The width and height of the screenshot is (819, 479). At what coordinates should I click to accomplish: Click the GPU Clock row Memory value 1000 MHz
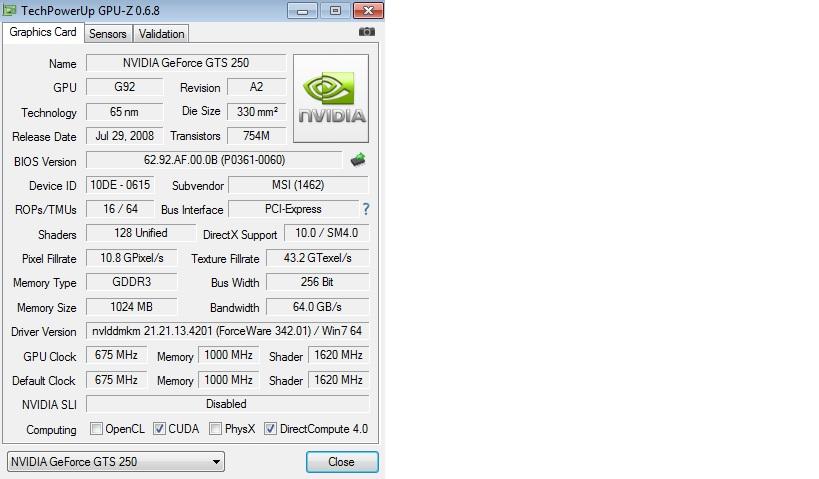(228, 355)
